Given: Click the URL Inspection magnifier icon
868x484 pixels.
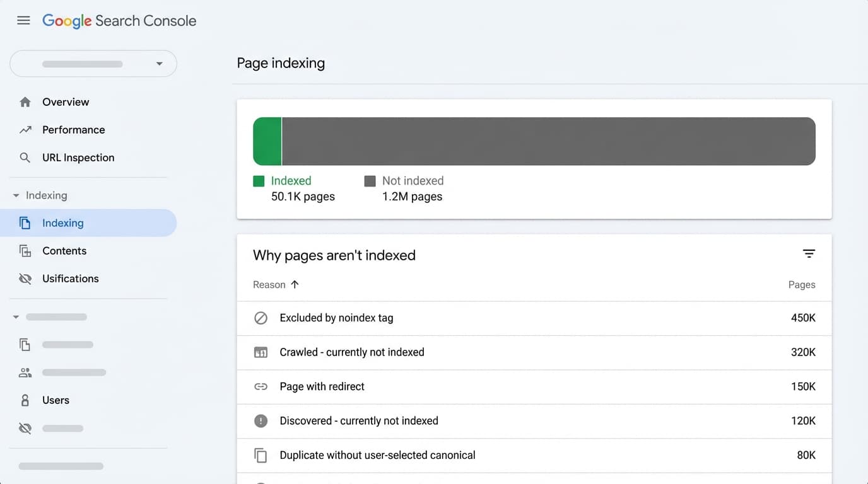Looking at the screenshot, I should coord(25,158).
